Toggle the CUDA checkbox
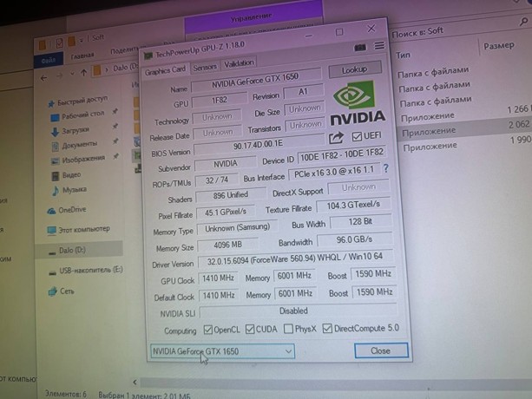The image size is (532, 399). tap(250, 329)
